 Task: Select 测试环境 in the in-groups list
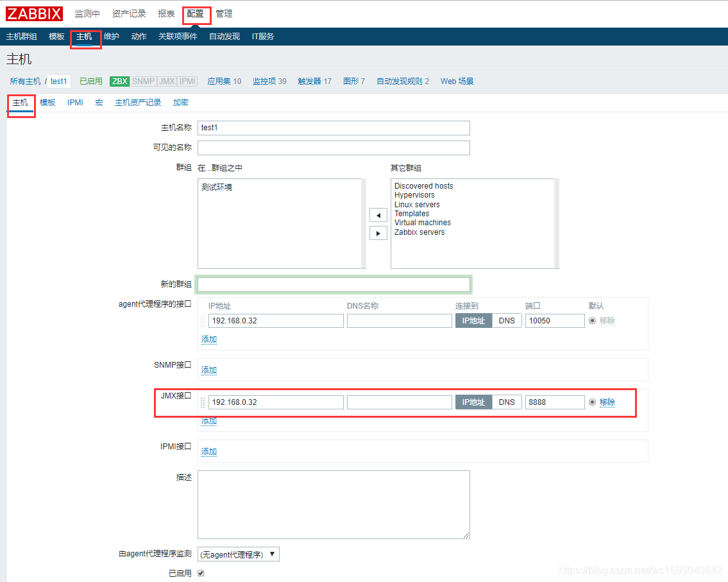point(217,187)
